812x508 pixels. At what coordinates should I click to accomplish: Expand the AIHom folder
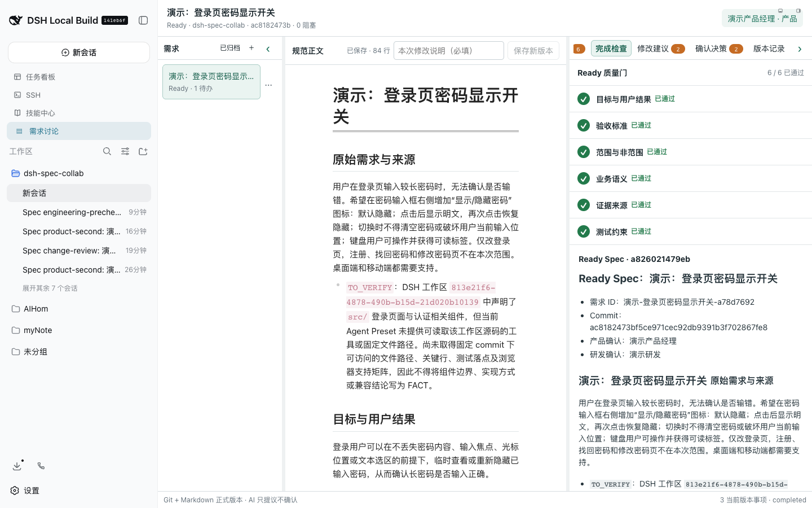(x=79, y=309)
